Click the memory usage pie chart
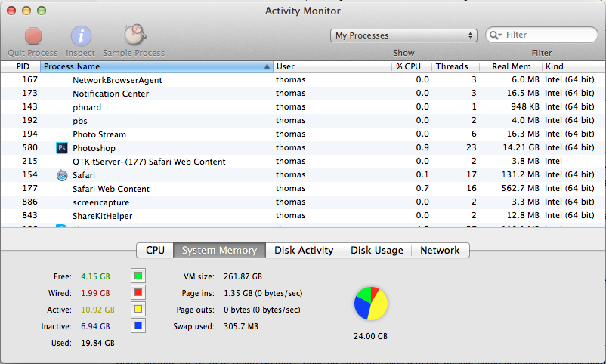606x364 pixels. [x=371, y=304]
